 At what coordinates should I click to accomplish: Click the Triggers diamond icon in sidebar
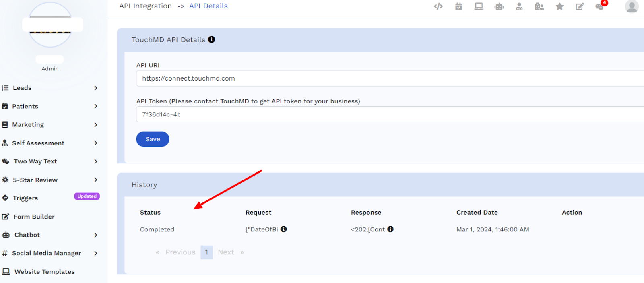(5, 198)
